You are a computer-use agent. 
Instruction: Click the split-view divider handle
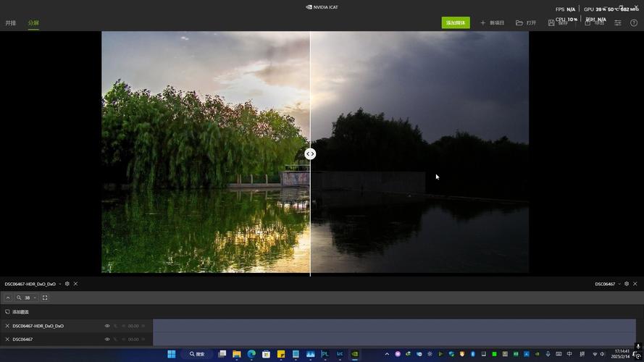tap(310, 153)
